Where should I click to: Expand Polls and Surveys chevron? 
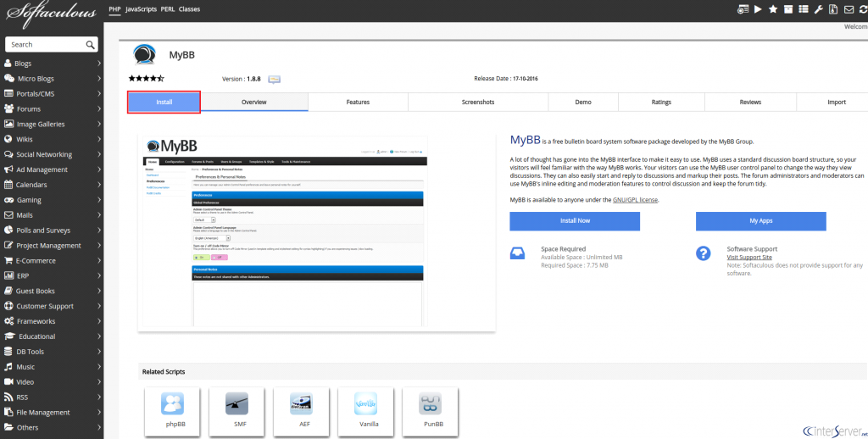click(x=98, y=230)
